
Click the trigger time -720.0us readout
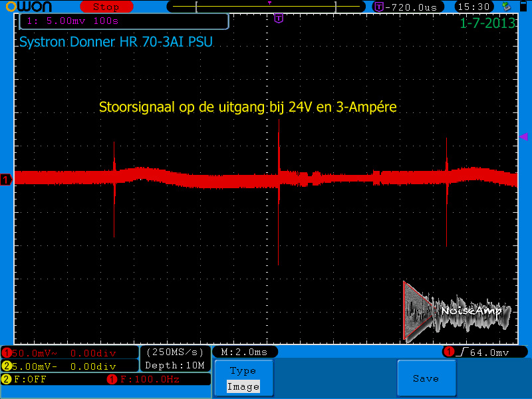pos(408,7)
